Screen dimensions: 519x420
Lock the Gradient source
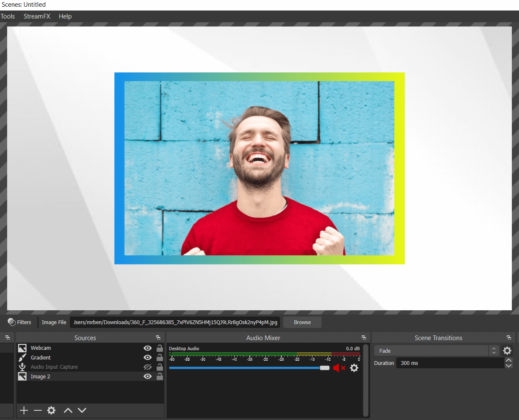coord(159,357)
